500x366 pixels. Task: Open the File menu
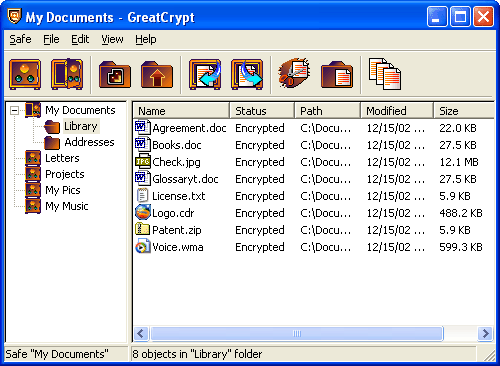pyautogui.click(x=51, y=39)
